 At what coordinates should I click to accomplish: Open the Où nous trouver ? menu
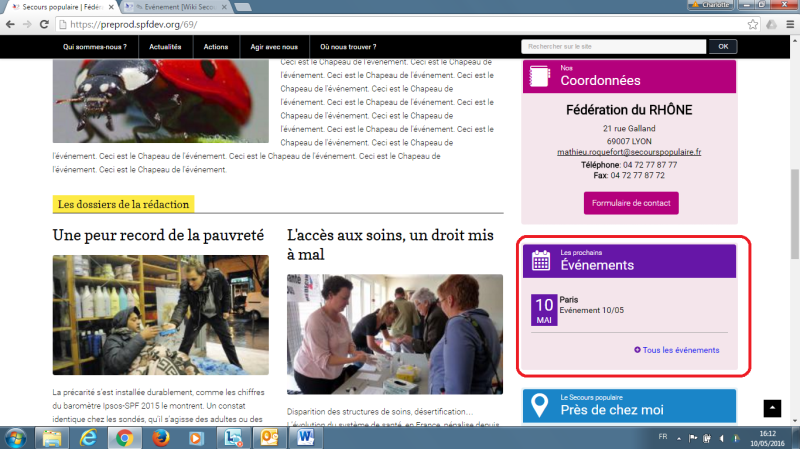point(348,47)
